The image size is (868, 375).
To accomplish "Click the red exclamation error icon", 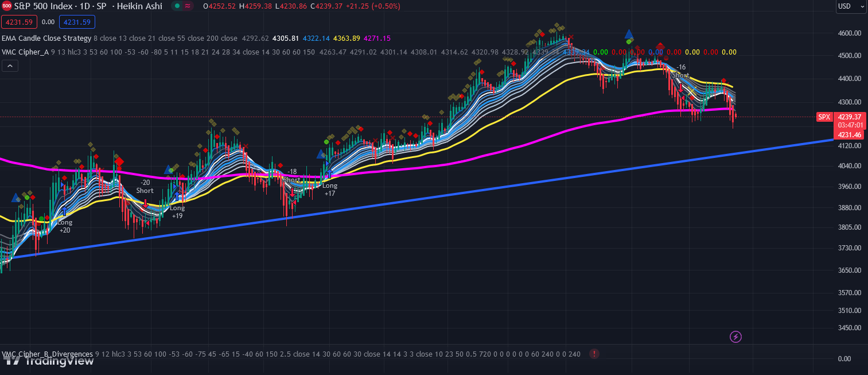I will pos(594,354).
